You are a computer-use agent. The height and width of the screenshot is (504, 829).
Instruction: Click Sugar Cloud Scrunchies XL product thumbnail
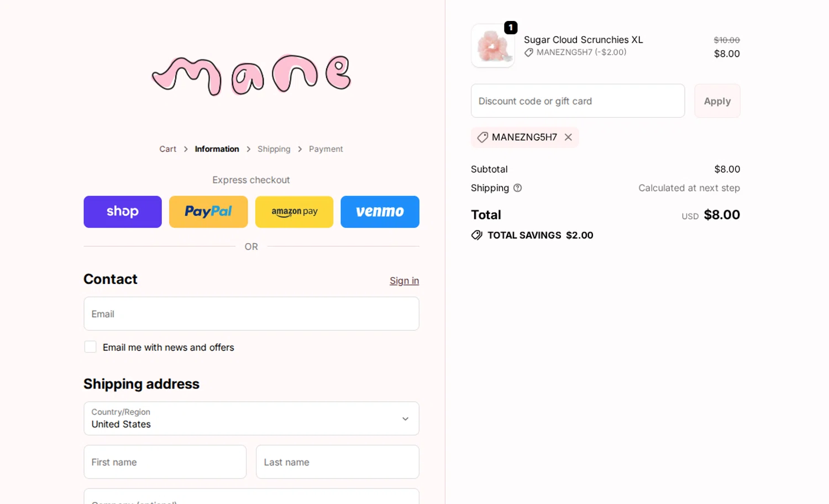(492, 46)
